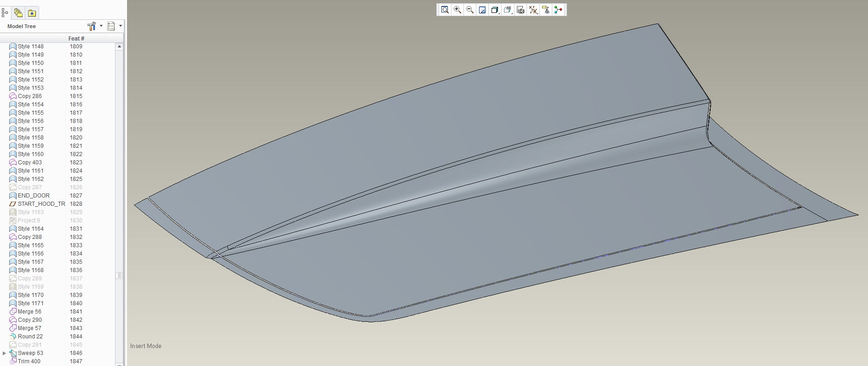The image size is (868, 366).
Task: Click the Refit view icon
Action: coord(445,10)
